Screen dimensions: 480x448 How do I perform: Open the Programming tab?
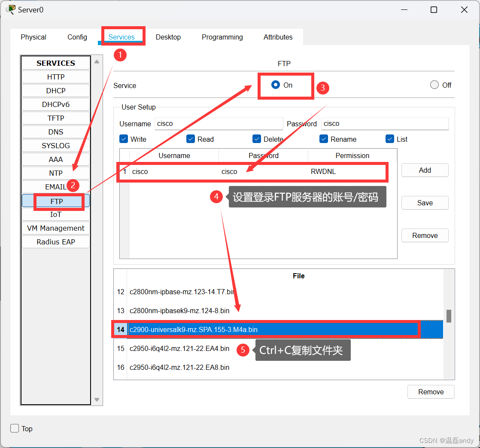222,37
